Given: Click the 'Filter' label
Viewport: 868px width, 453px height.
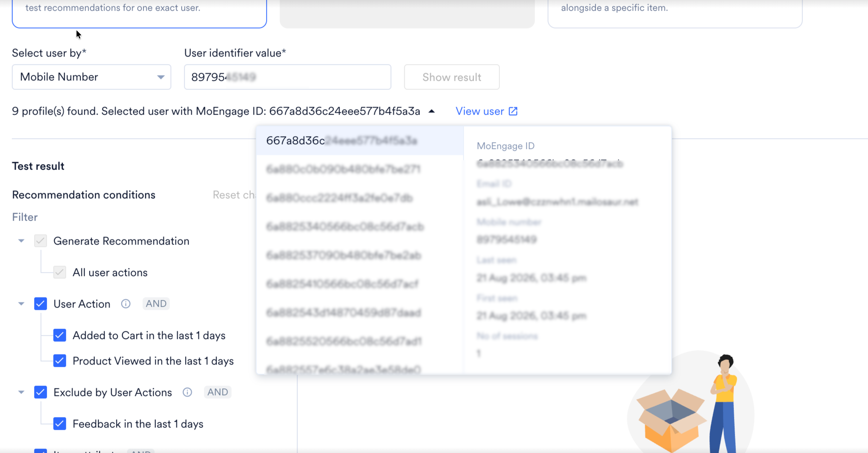Looking at the screenshot, I should (x=25, y=217).
